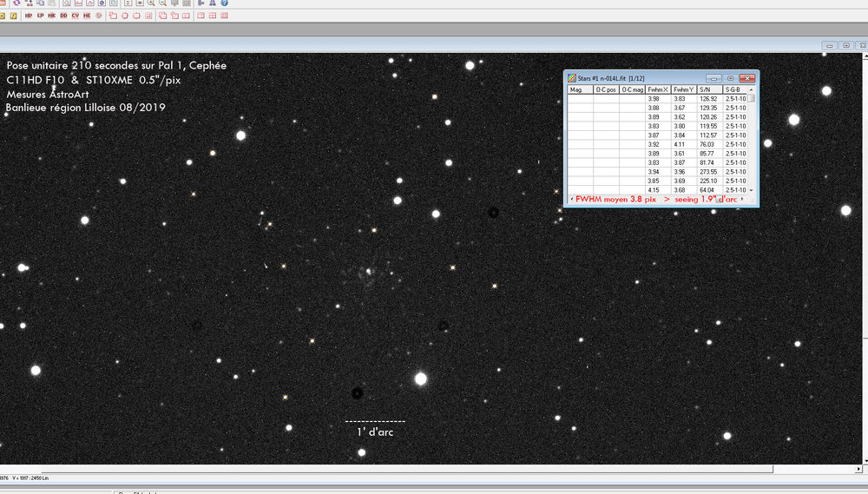Sort by Fwhm X column header
The image size is (868, 494).
(658, 89)
